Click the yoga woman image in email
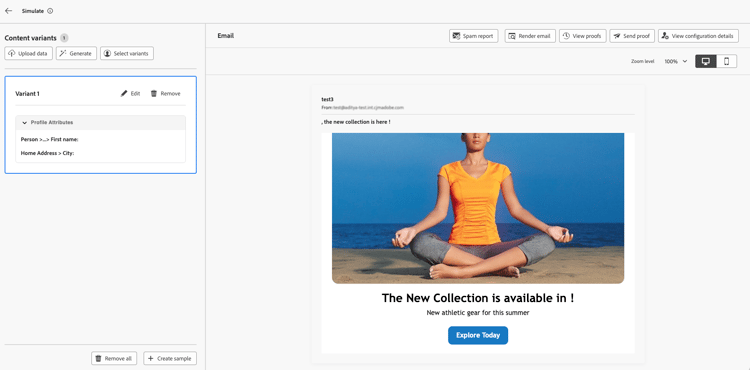This screenshot has width=750, height=370. 478,208
